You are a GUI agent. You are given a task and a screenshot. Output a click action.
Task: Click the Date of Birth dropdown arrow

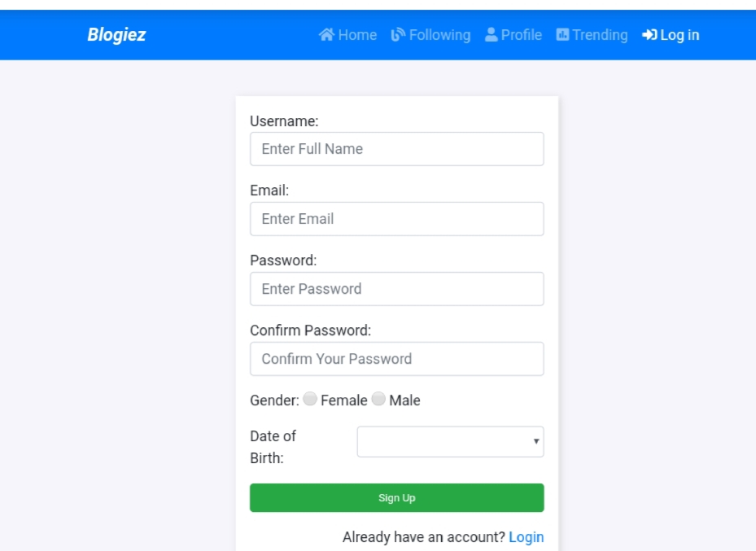[x=535, y=442]
